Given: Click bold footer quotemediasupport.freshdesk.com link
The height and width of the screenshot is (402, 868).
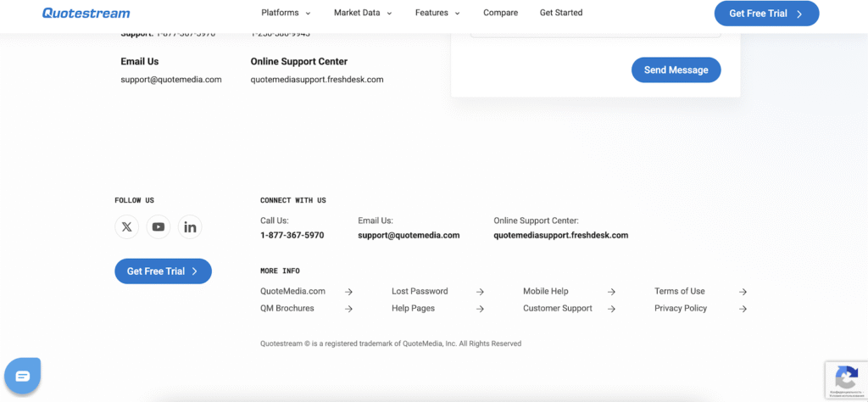Looking at the screenshot, I should [x=561, y=235].
